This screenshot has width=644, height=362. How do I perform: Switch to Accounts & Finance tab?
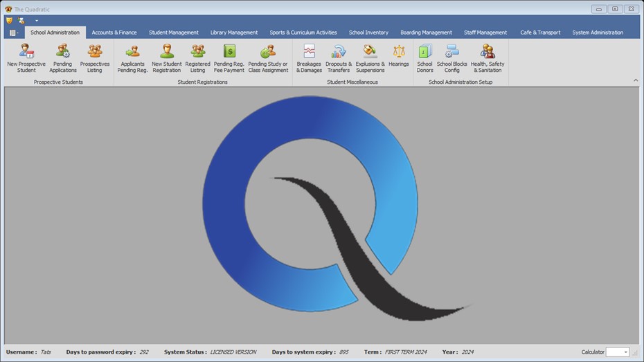click(x=114, y=33)
